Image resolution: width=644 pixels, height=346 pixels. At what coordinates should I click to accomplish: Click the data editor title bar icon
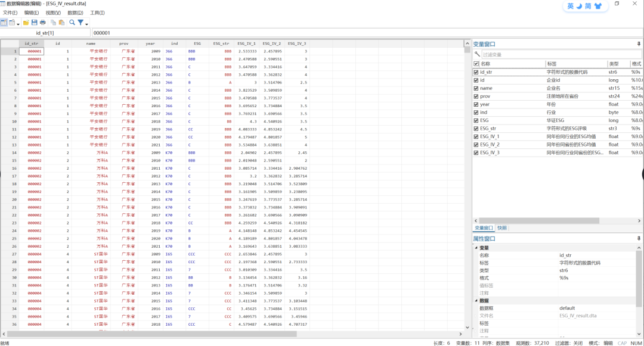point(3,4)
